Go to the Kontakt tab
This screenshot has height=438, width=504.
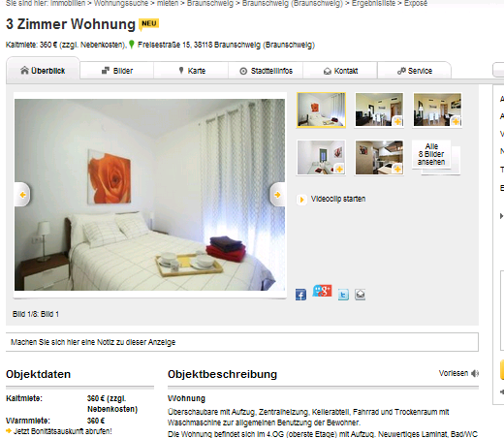(340, 71)
